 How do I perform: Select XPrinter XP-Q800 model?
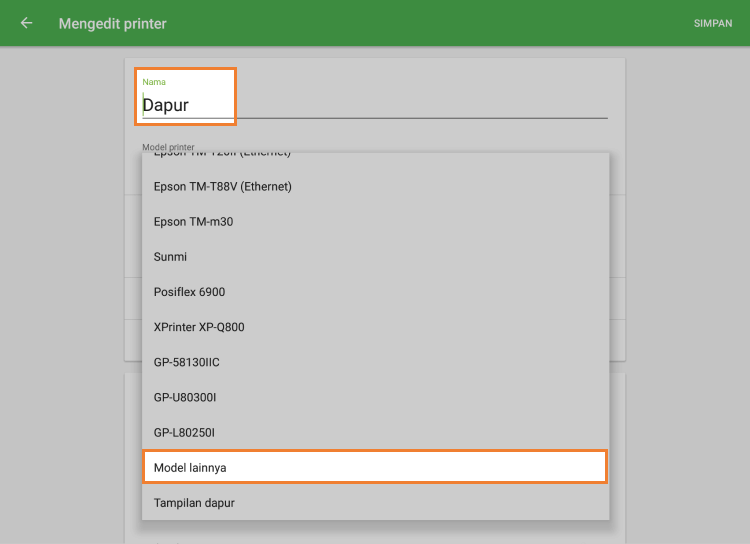point(199,327)
